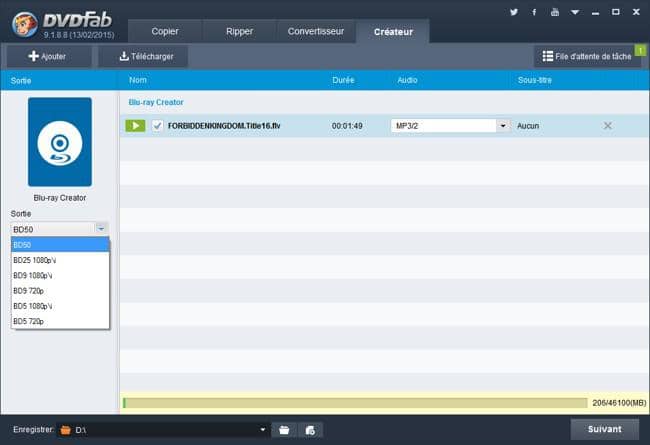
Task: Select ISO image output icon
Action: [310, 430]
